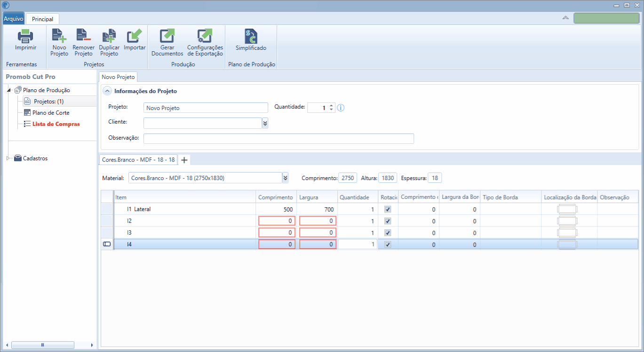The width and height of the screenshot is (644, 352).
Task: Click the Importar icon
Action: pyautogui.click(x=135, y=36)
